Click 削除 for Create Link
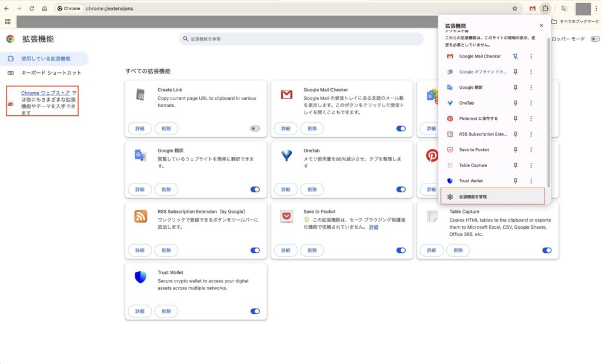This screenshot has height=364, width=602. pos(166,129)
